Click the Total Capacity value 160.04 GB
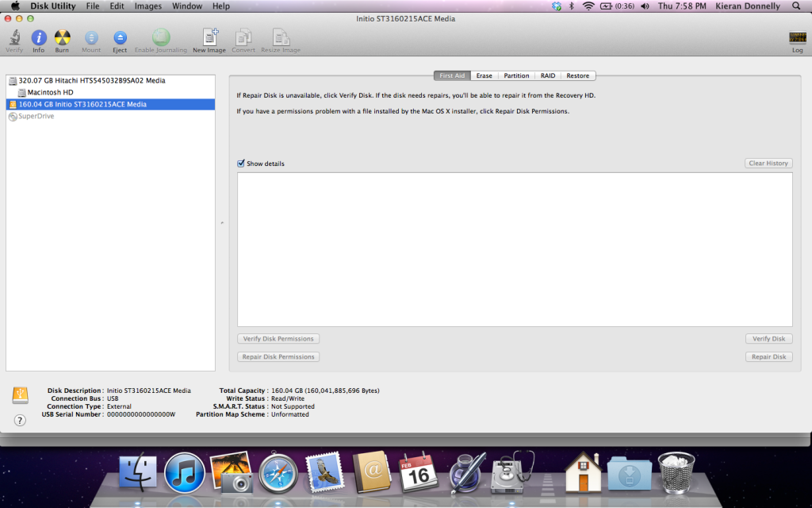 pos(325,391)
